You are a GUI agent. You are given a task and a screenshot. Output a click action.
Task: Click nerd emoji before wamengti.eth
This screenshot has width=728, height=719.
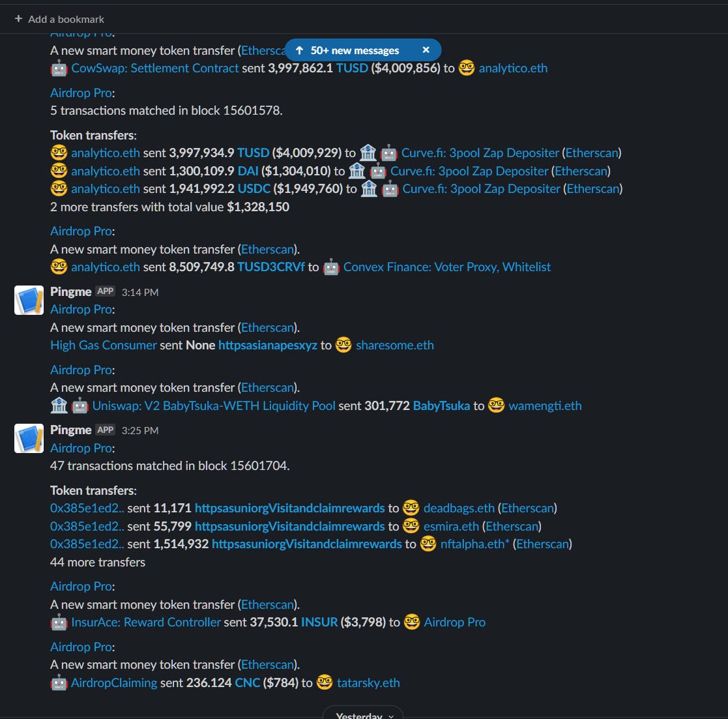click(497, 405)
